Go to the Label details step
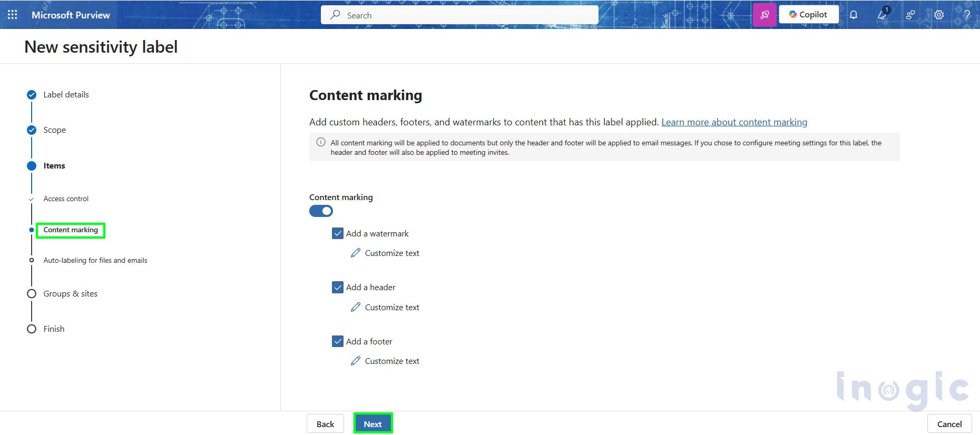Image resolution: width=980 pixels, height=435 pixels. tap(66, 95)
